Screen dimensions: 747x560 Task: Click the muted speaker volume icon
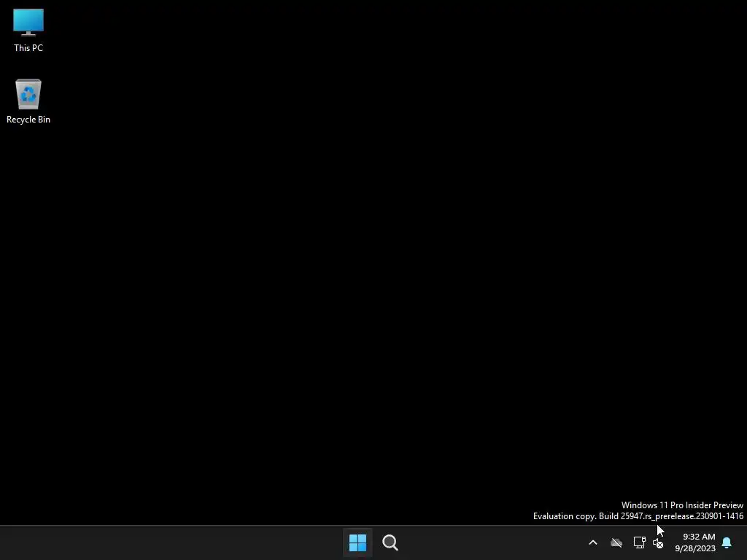tap(658, 543)
